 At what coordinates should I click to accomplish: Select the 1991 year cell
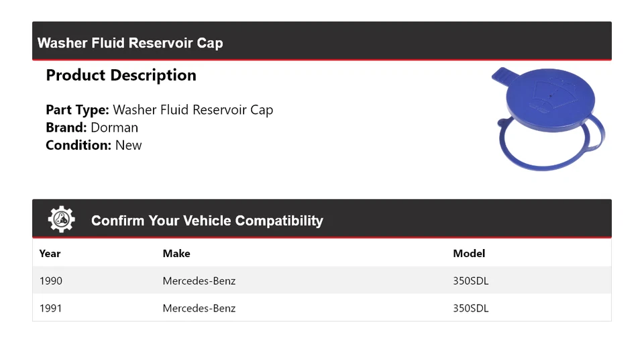coord(51,308)
